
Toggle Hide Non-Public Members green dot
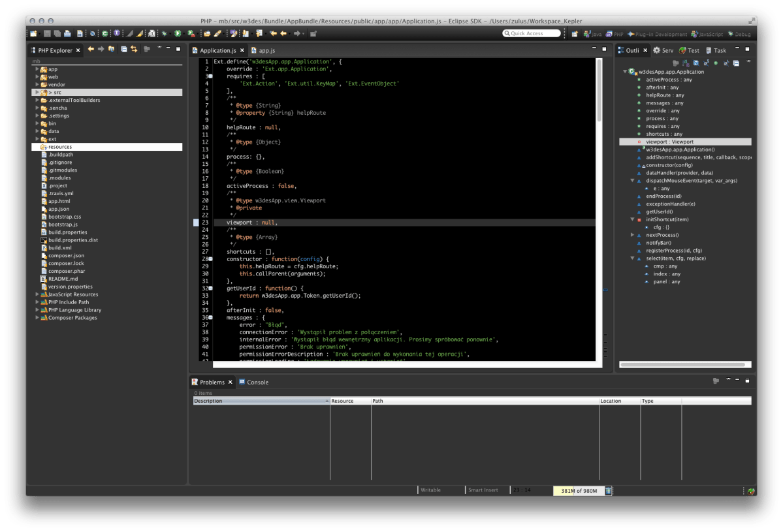click(716, 63)
